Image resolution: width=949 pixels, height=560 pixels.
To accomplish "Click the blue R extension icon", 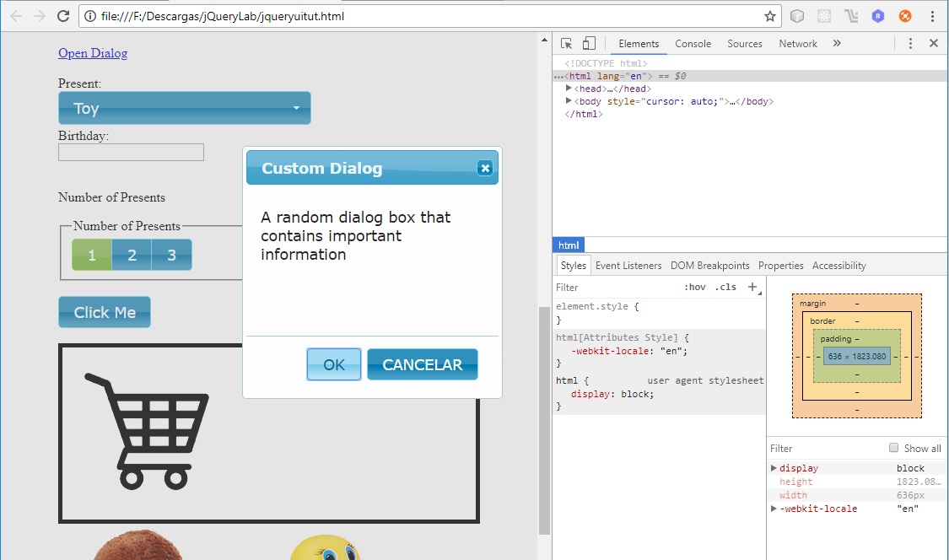I will click(878, 16).
